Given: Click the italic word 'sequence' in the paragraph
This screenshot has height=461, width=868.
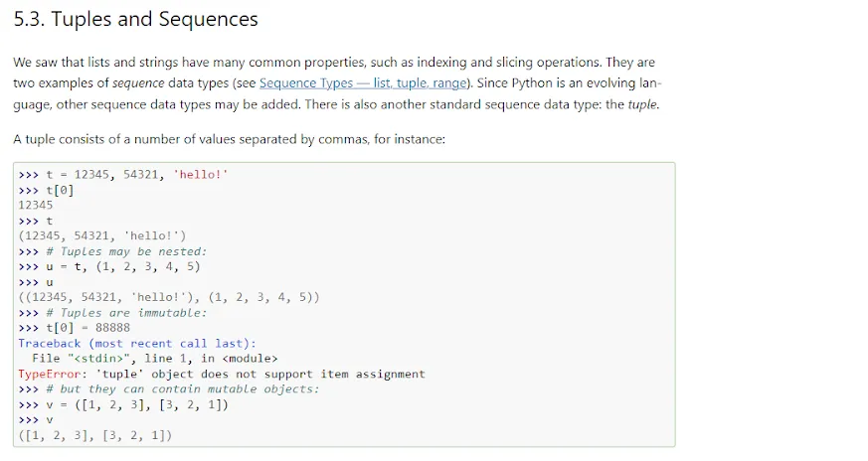Looking at the screenshot, I should click(137, 83).
